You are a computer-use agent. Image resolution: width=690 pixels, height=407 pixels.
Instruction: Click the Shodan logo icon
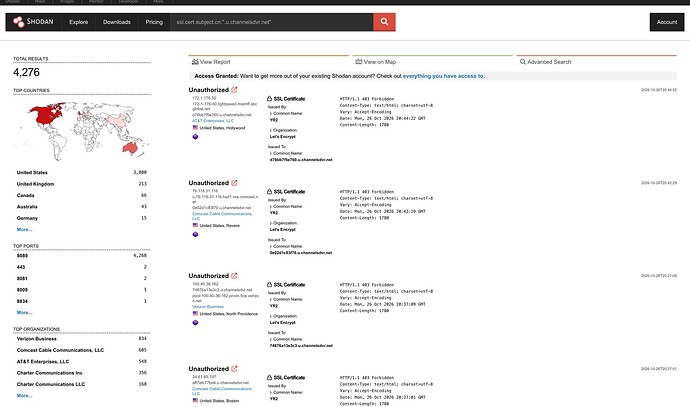click(x=18, y=22)
